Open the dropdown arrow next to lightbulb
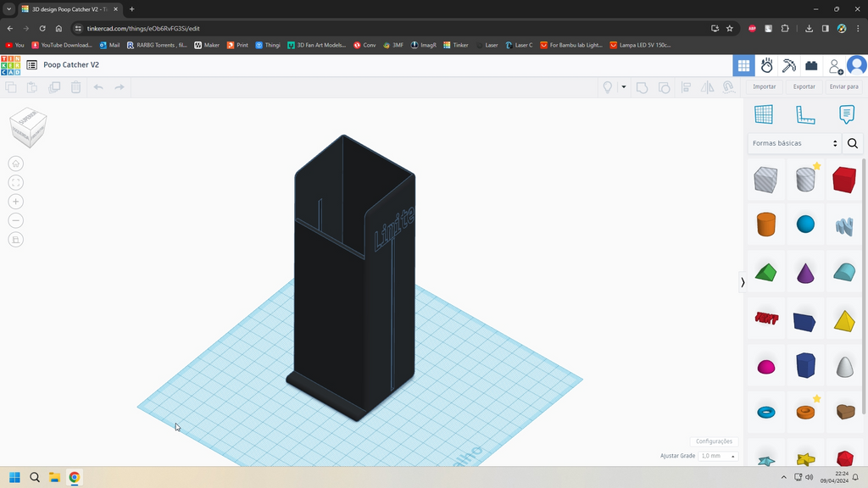This screenshot has height=488, width=868. [623, 87]
